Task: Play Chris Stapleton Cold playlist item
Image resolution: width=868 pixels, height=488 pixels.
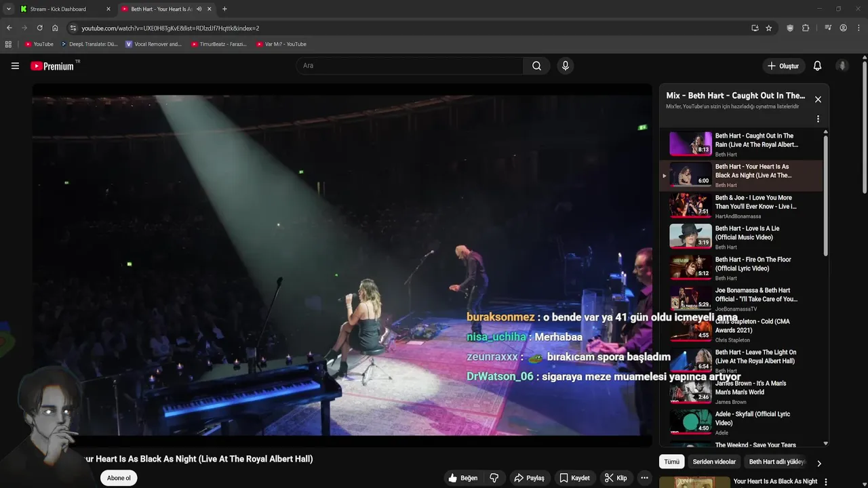Action: pyautogui.click(x=741, y=330)
